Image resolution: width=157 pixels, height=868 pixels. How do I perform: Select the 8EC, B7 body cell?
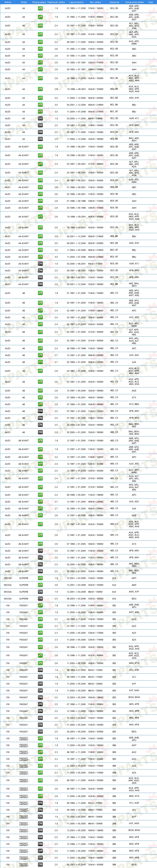[x=114, y=111]
